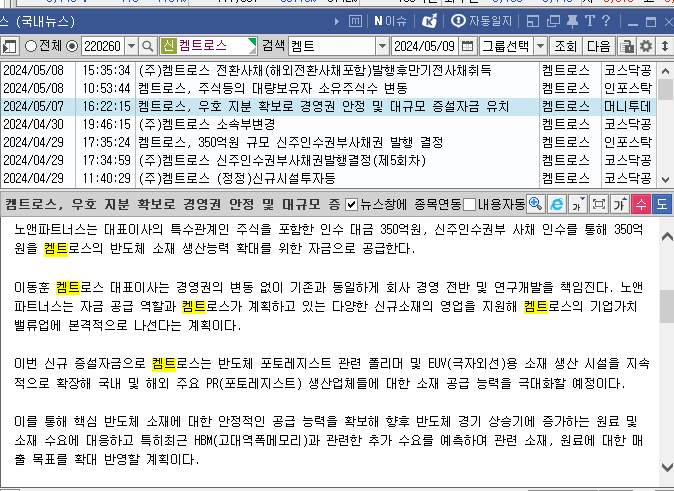674x491 pixels.
Task: Open news '신주인수권부사채권발행결정(제5회차)'
Action: [282, 160]
